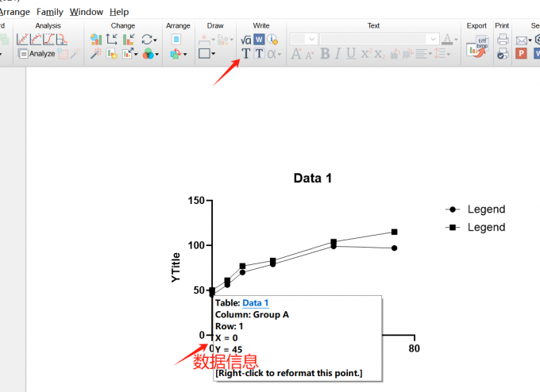The height and width of the screenshot is (392, 540).
Task: Toggle Underline text formatting
Action: [350, 54]
